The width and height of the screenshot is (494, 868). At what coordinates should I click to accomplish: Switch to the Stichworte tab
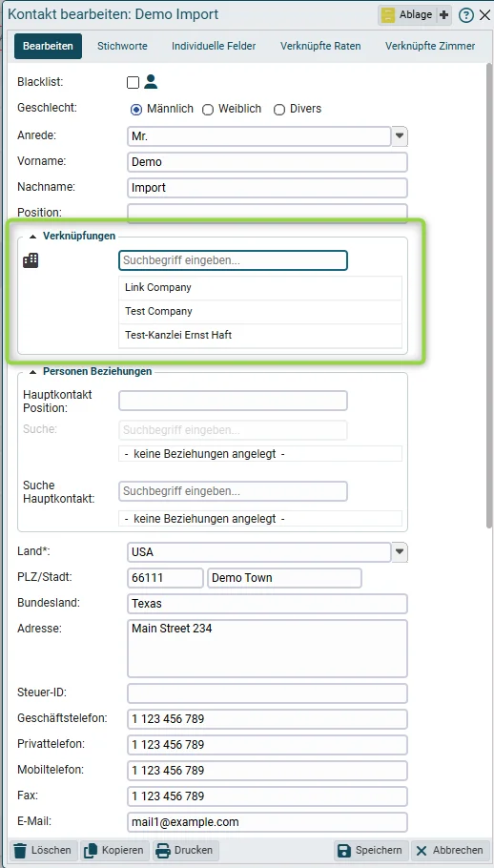coord(122,46)
